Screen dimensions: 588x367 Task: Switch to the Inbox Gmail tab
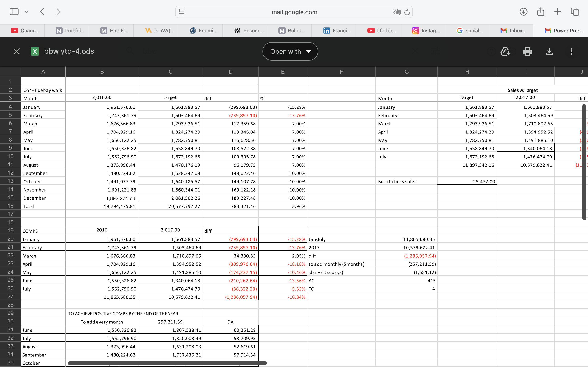click(513, 30)
